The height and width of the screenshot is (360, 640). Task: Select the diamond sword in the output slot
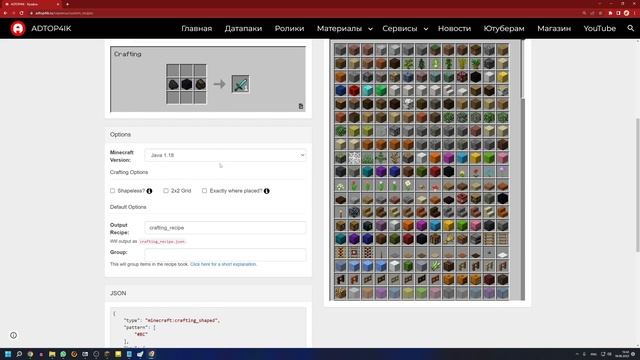(240, 84)
